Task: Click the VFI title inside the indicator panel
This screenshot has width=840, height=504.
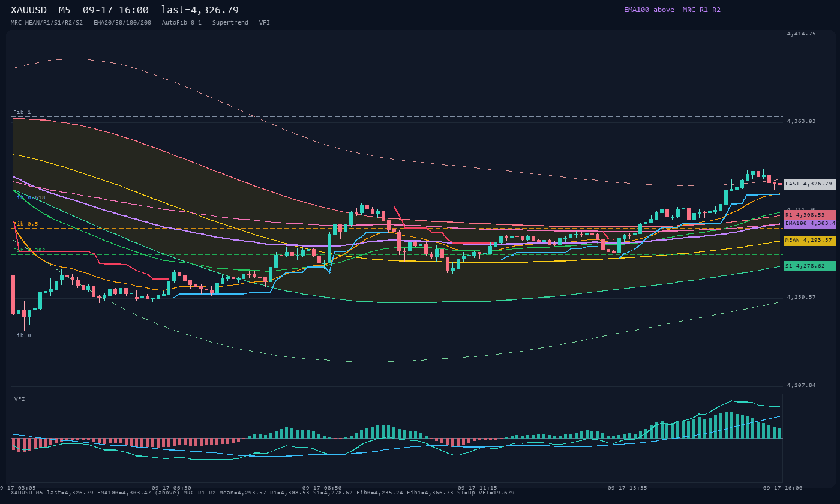Action: [20, 399]
